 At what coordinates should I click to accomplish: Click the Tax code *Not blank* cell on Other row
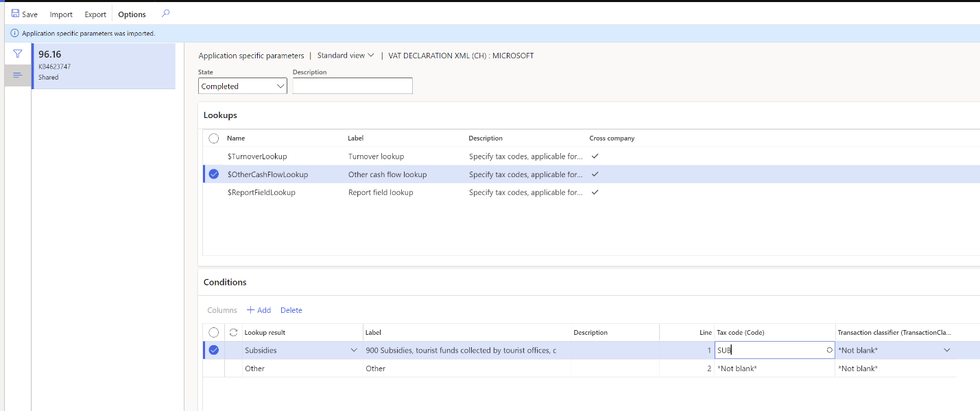coord(774,368)
